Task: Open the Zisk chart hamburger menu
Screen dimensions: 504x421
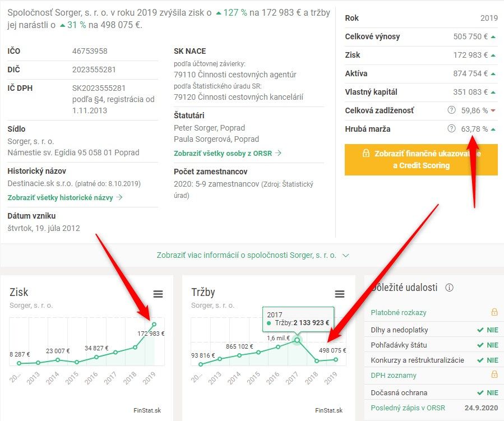Action: tap(158, 294)
